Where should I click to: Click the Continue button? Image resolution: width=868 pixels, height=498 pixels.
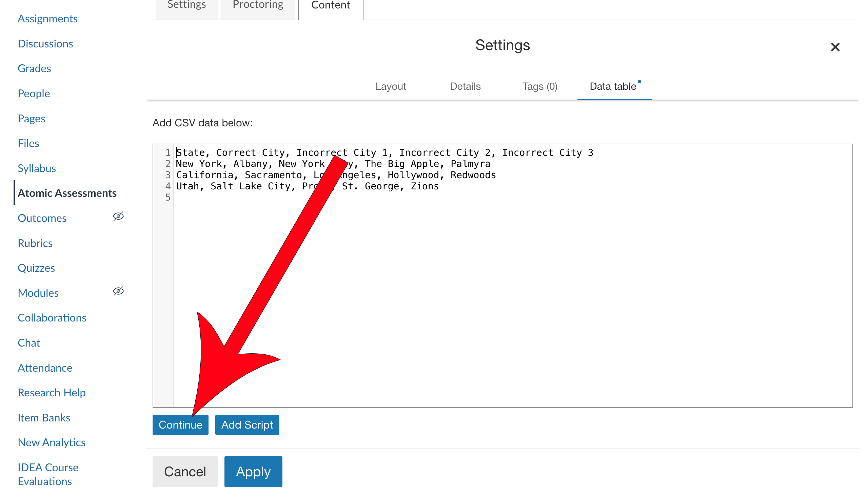[x=180, y=424]
